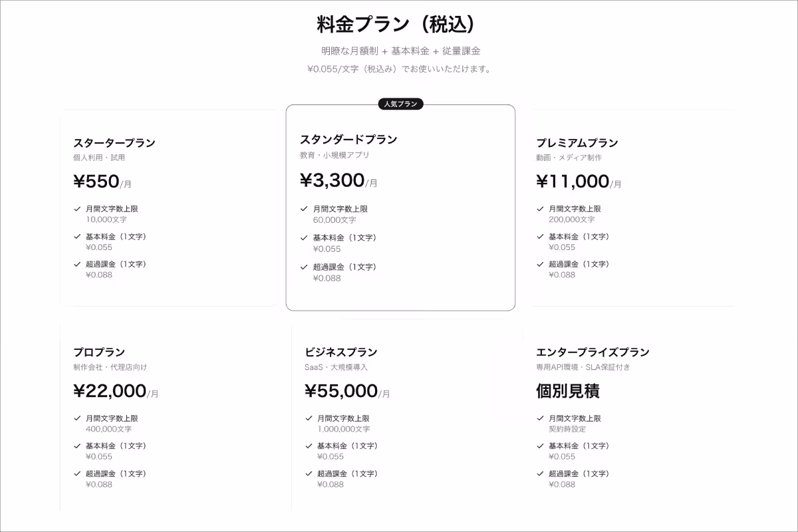Click the ¥3,300 monthly price

[332, 180]
